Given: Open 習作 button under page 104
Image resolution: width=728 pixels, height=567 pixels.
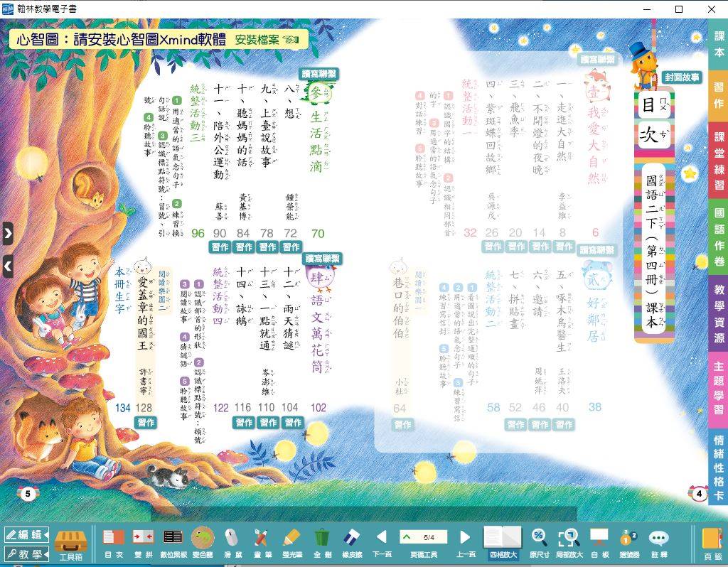Looking at the screenshot, I should coord(293,422).
